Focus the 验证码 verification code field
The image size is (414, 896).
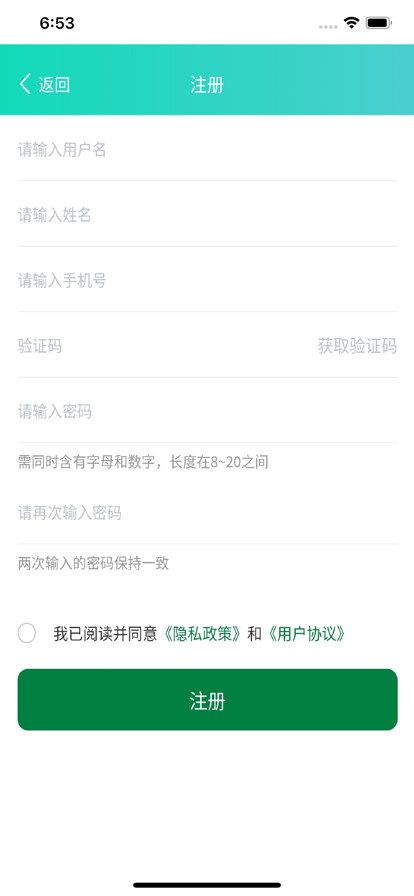tap(163, 346)
